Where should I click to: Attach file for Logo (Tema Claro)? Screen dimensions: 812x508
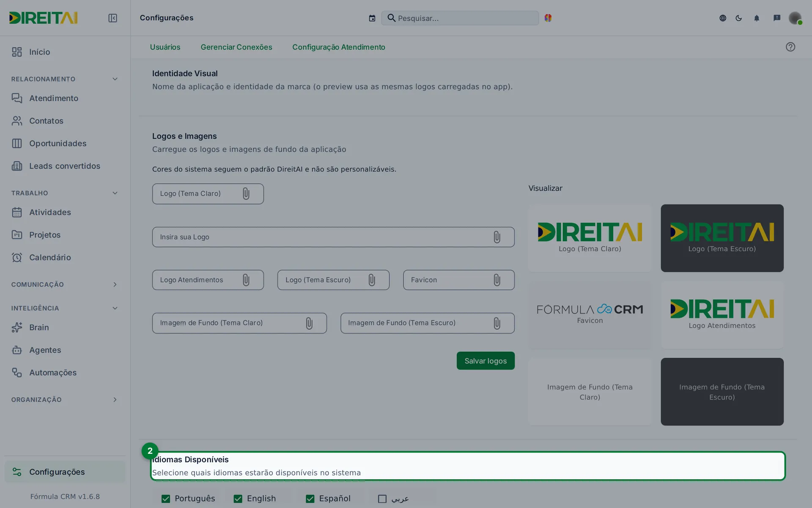tap(246, 193)
